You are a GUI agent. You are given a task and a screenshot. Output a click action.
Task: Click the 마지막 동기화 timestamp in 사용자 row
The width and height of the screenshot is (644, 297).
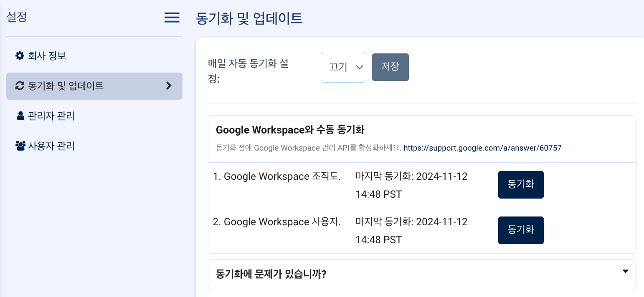click(x=411, y=231)
